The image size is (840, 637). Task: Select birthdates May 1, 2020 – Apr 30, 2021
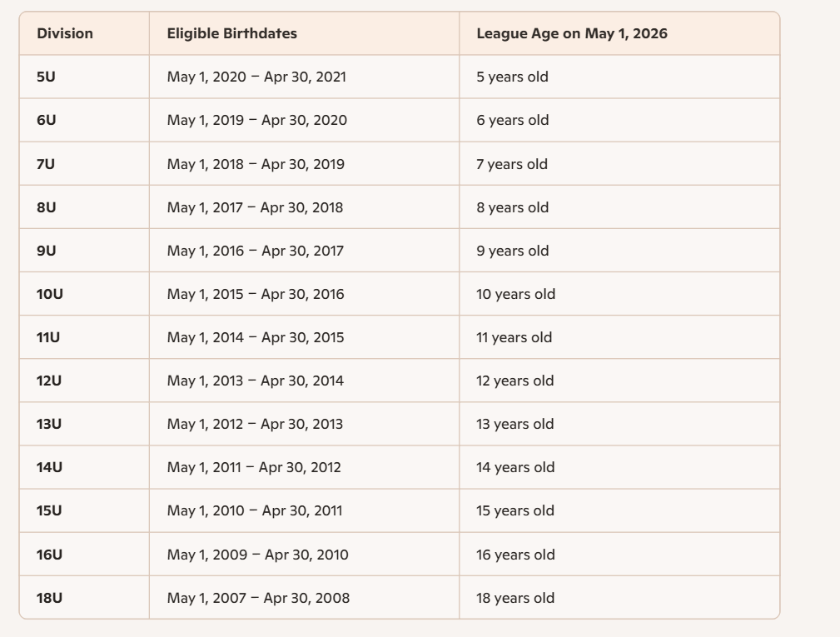click(x=256, y=77)
